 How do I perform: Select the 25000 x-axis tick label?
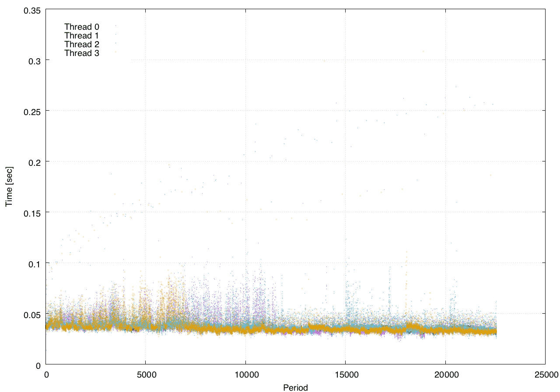click(x=545, y=374)
